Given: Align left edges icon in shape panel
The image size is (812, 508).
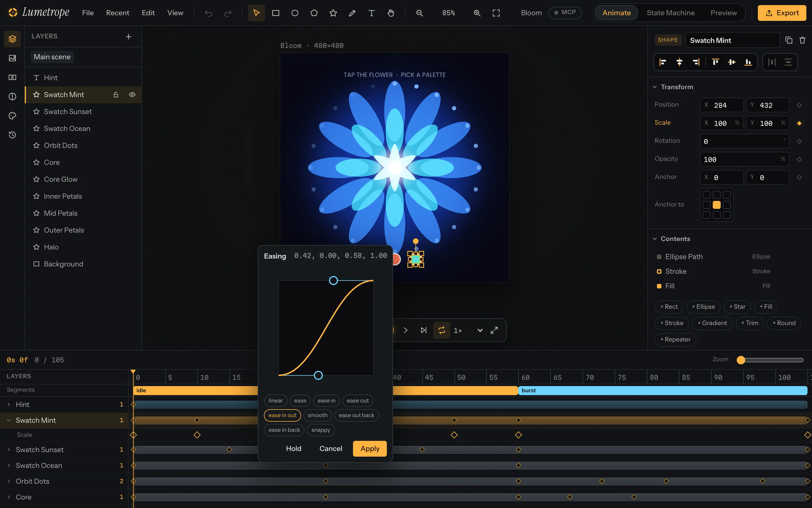Looking at the screenshot, I should coord(663,62).
